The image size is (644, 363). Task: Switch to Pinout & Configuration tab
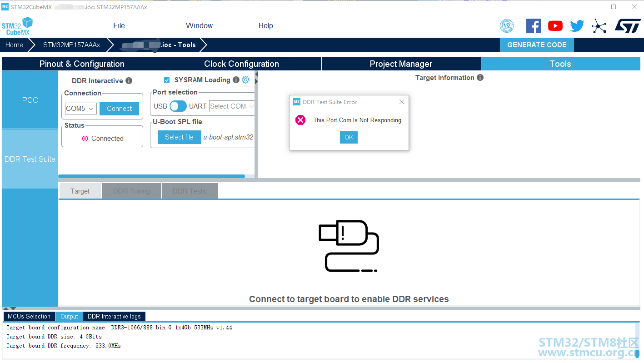click(x=82, y=64)
